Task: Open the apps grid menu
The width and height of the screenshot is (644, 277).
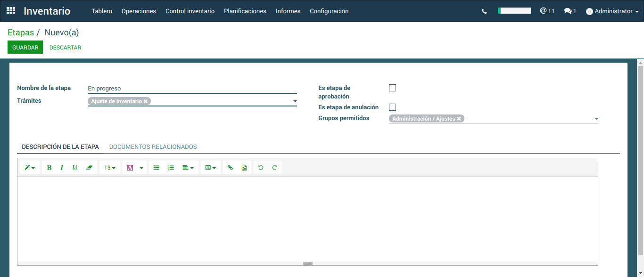Action: pyautogui.click(x=11, y=11)
